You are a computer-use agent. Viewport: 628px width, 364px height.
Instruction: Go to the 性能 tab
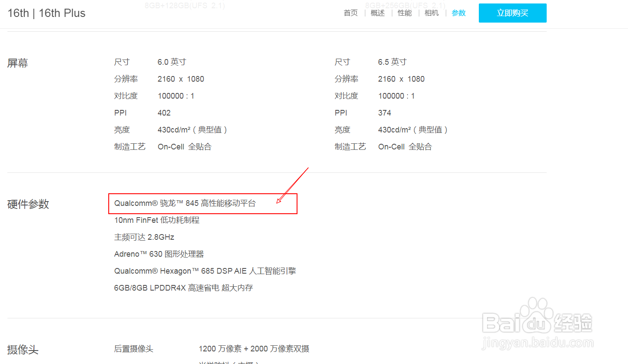point(404,13)
